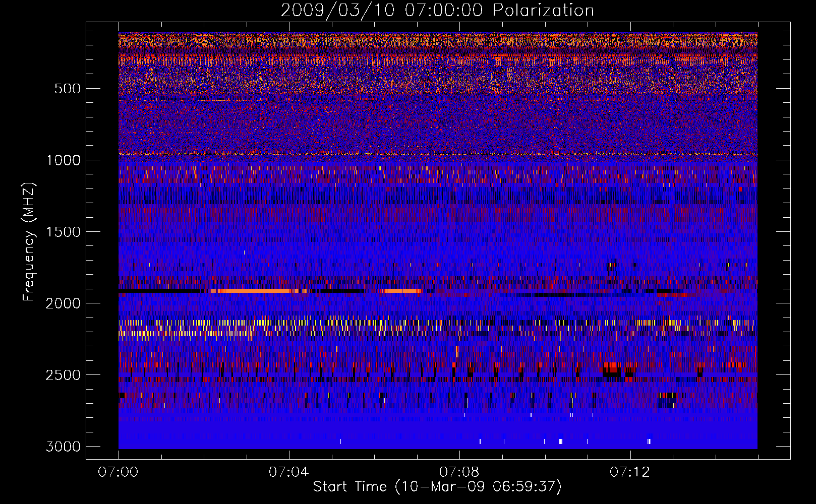Click the 07:00 time tick label
The image size is (816, 504).
pyautogui.click(x=119, y=472)
